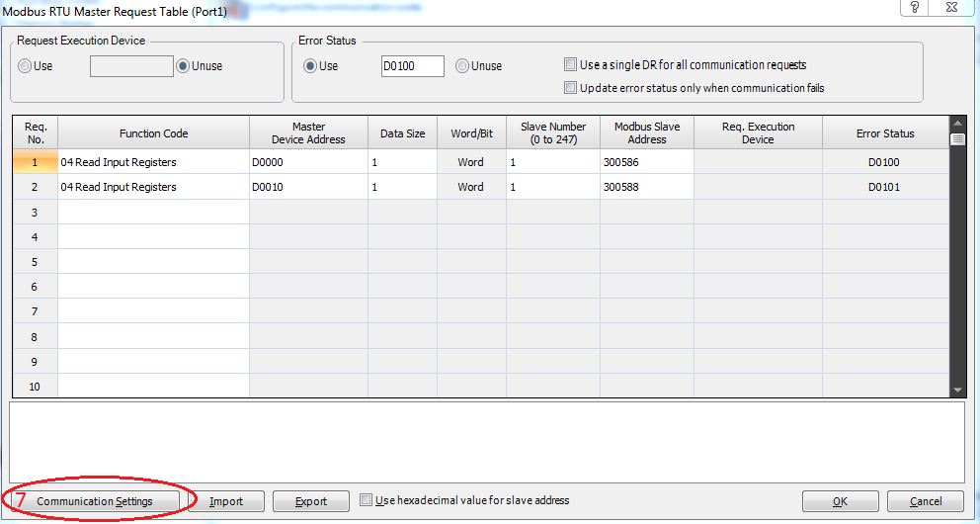Check Use hexadecimal value for slave address
Viewport: 980px width, 524px height.
point(367,500)
